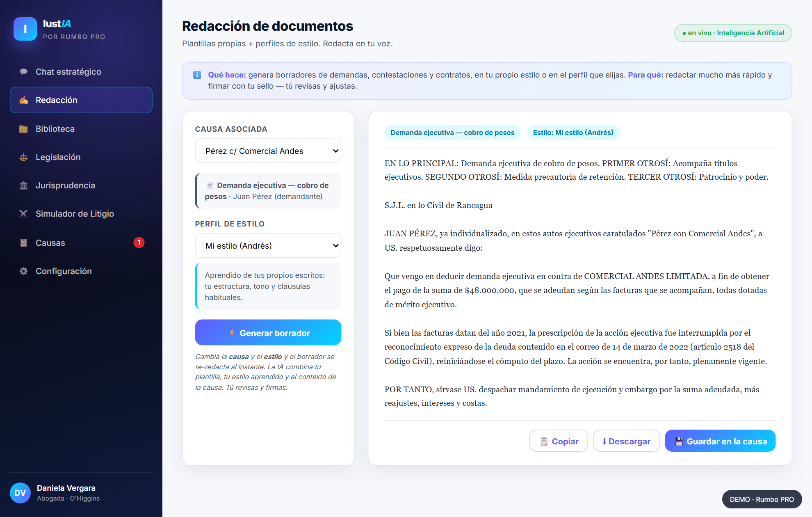Open Legislación from the sidebar

click(81, 157)
